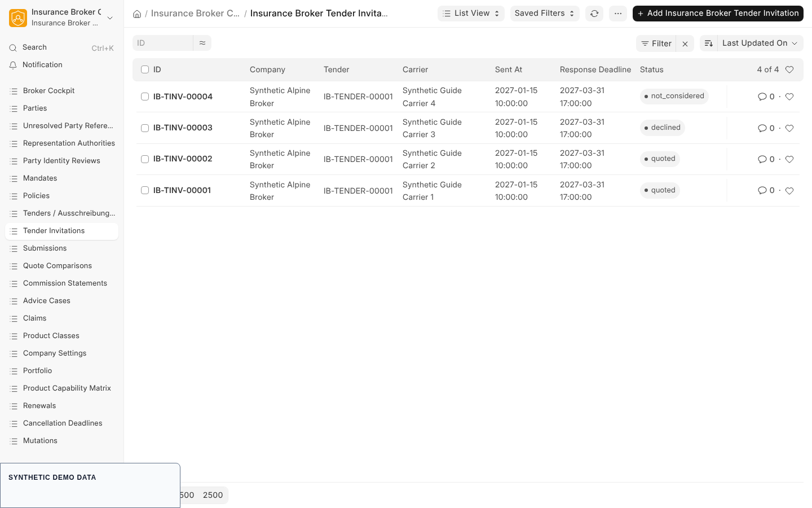The image size is (812, 508).
Task: Check the IB-TINV-00002 row checkbox
Action: click(145, 159)
